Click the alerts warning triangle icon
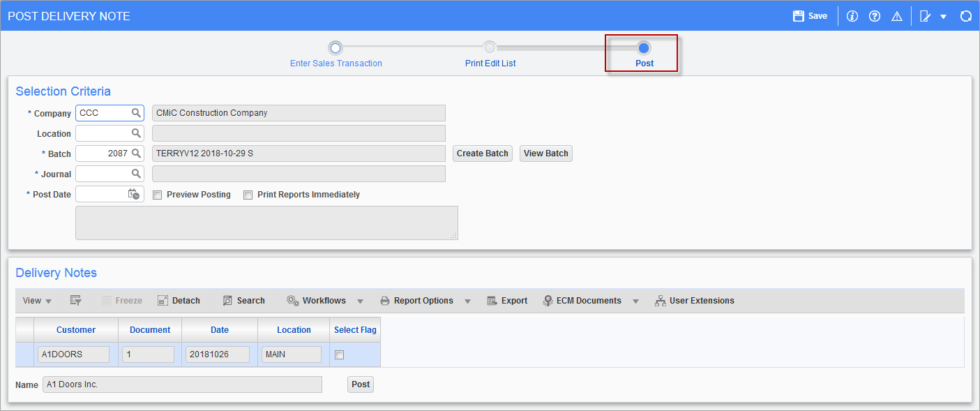The height and width of the screenshot is (411, 980). 897,15
